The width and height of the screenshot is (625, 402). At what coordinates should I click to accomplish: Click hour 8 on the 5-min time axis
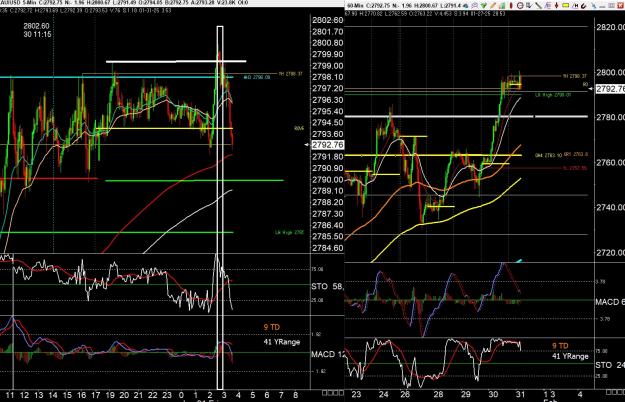pyautogui.click(x=295, y=395)
